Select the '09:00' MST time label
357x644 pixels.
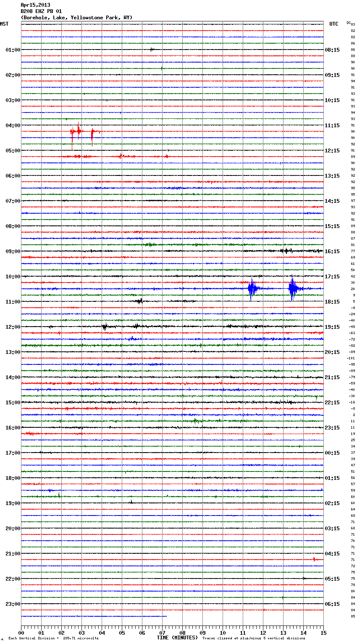13,251
